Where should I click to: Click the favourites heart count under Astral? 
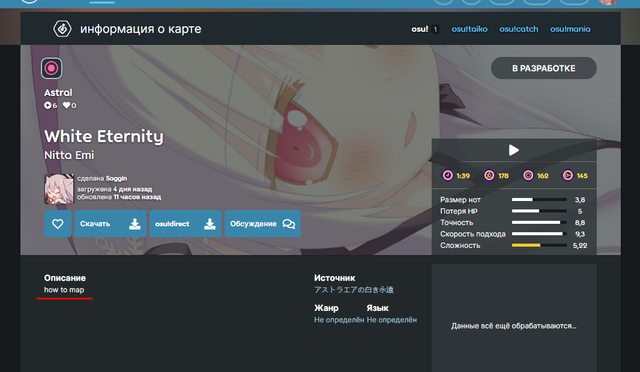click(x=69, y=105)
